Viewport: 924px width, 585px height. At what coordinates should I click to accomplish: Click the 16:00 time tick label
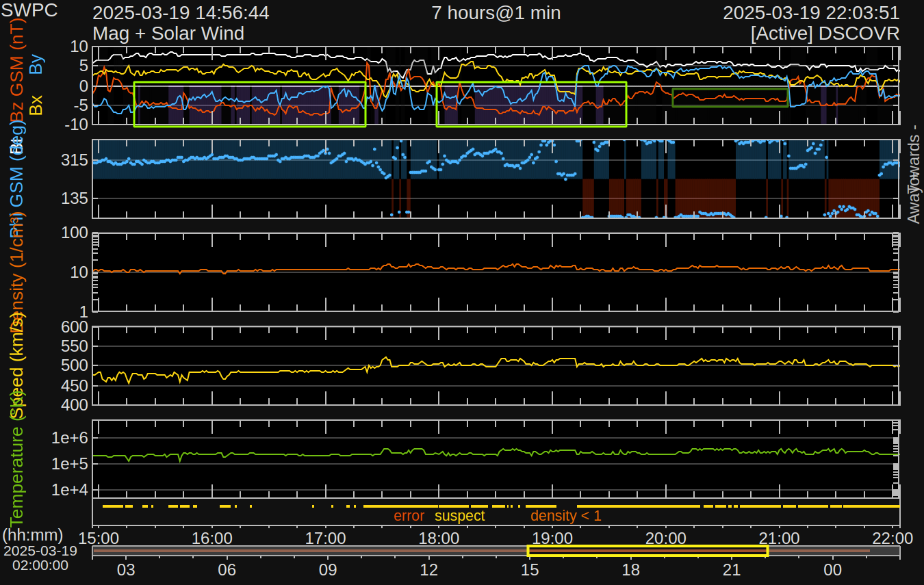tap(213, 537)
